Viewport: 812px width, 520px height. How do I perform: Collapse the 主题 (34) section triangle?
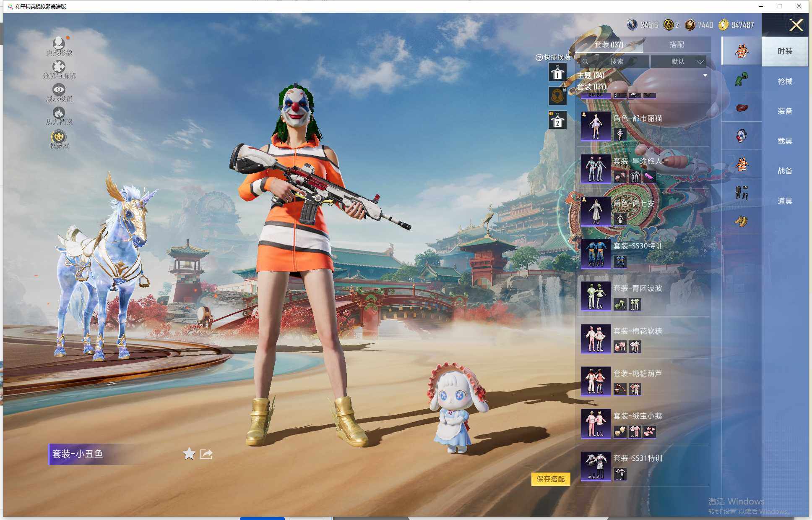click(705, 76)
